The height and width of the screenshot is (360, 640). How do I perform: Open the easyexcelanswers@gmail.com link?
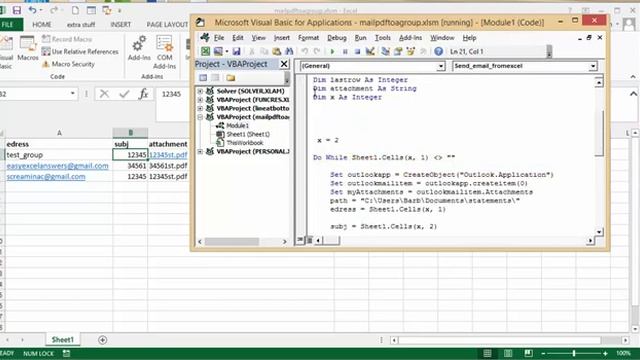coord(58,166)
